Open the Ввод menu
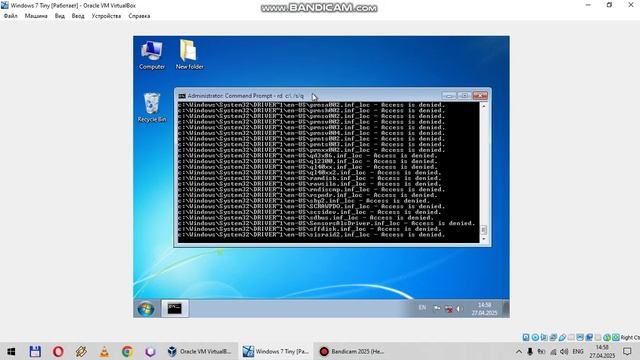640x360 pixels. point(78,16)
